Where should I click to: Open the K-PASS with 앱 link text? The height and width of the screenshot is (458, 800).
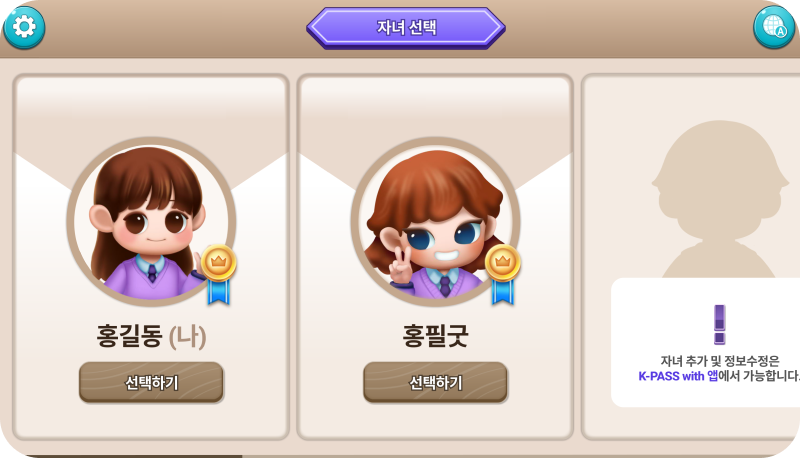pyautogui.click(x=678, y=376)
